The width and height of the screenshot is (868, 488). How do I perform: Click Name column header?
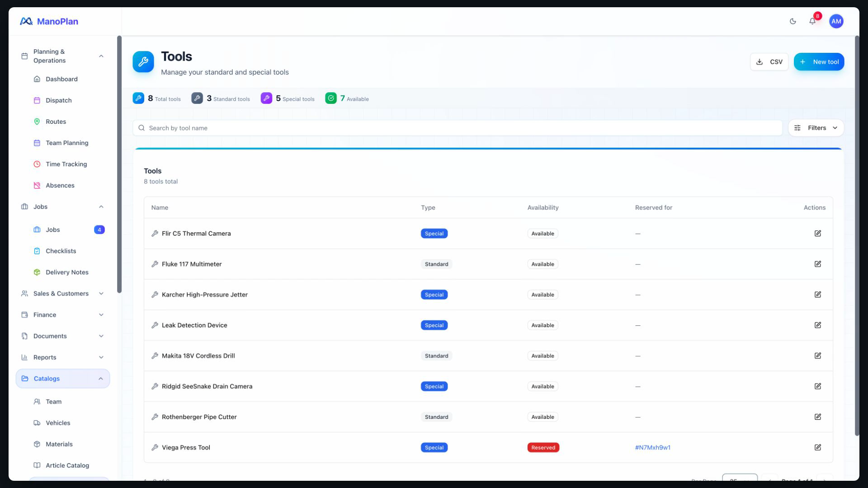pos(160,207)
